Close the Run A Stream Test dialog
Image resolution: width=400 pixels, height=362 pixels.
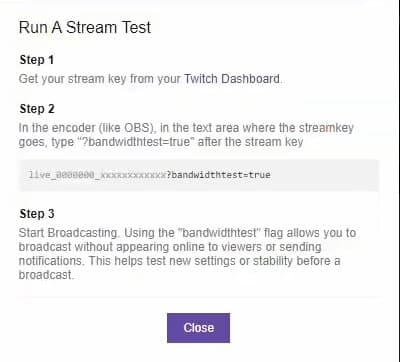click(198, 328)
